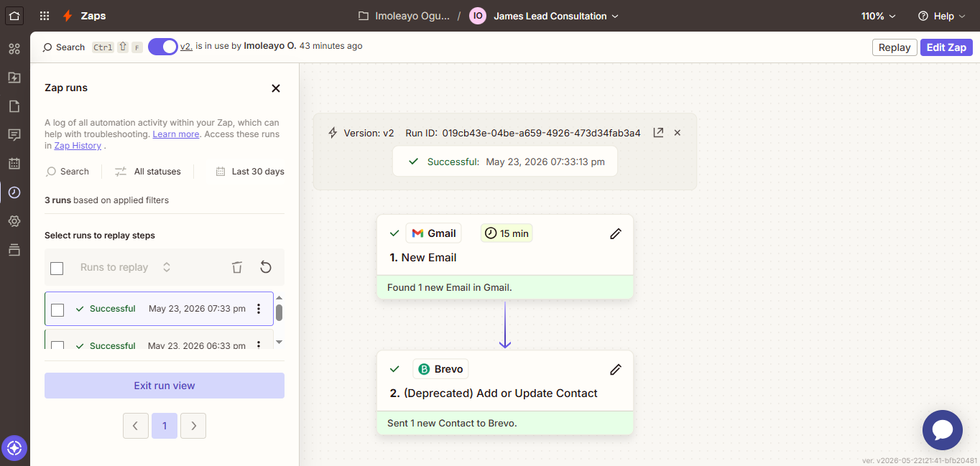Select page 1 of runs
This screenshot has height=466, width=980.
(165, 426)
